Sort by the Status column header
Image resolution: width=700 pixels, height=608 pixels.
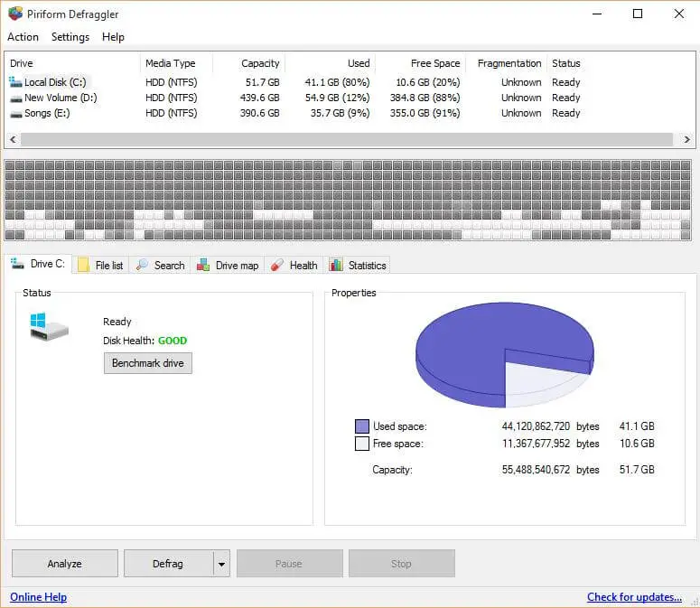[x=566, y=63]
